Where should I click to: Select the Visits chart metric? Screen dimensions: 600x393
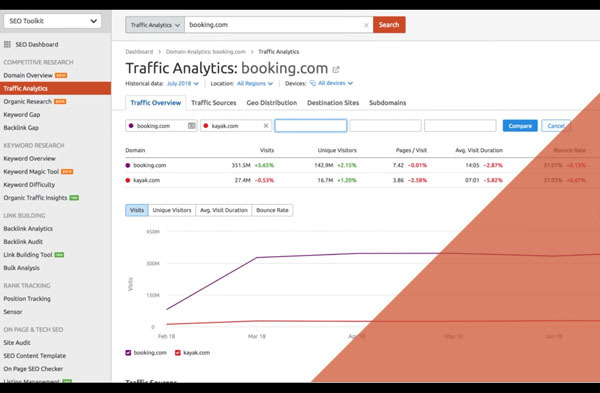click(137, 210)
